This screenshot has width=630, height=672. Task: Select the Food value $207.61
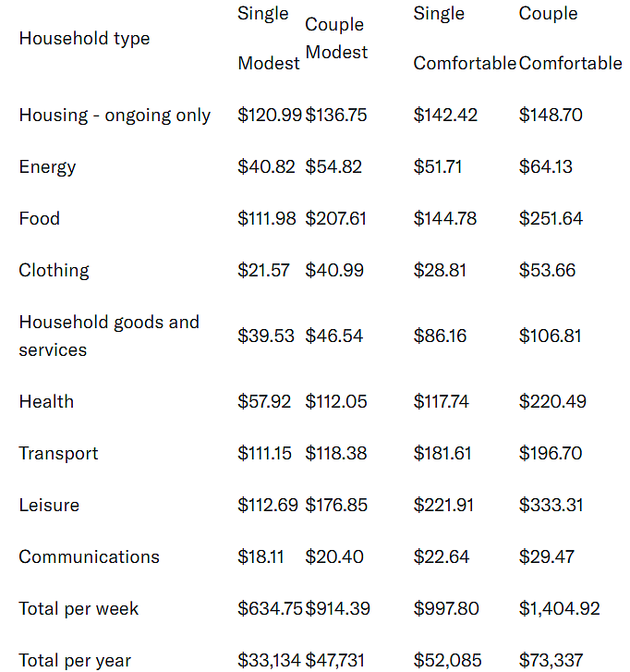(x=335, y=218)
